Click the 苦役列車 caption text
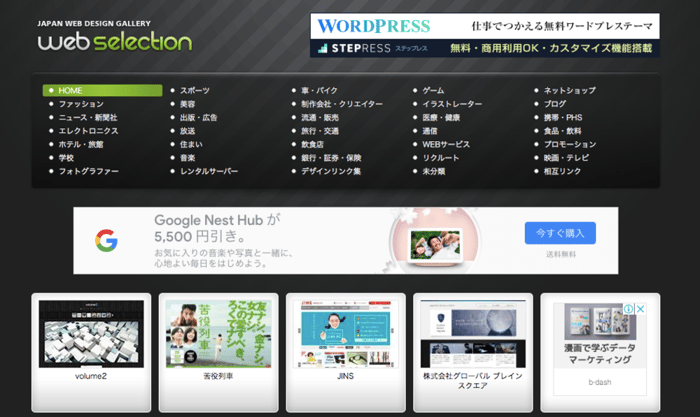 (218, 376)
